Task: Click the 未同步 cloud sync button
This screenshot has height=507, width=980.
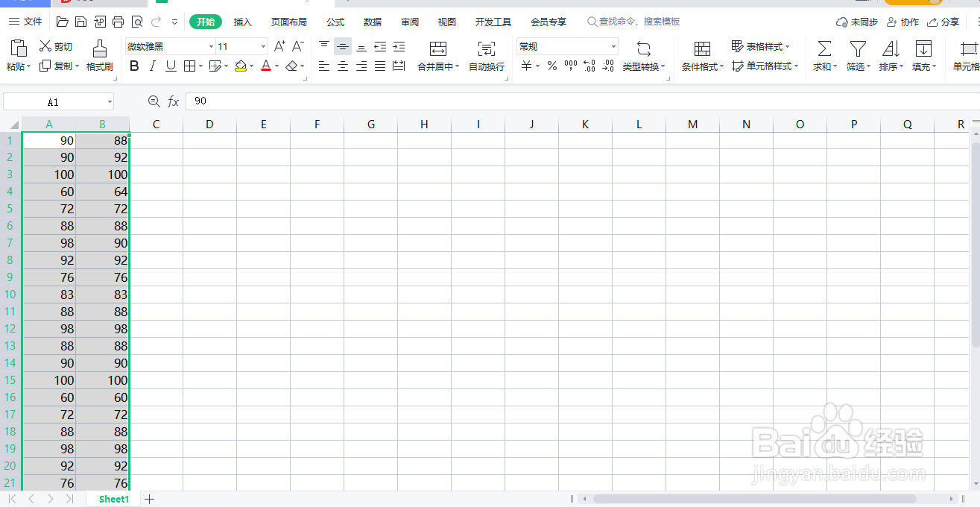Action: [x=857, y=22]
